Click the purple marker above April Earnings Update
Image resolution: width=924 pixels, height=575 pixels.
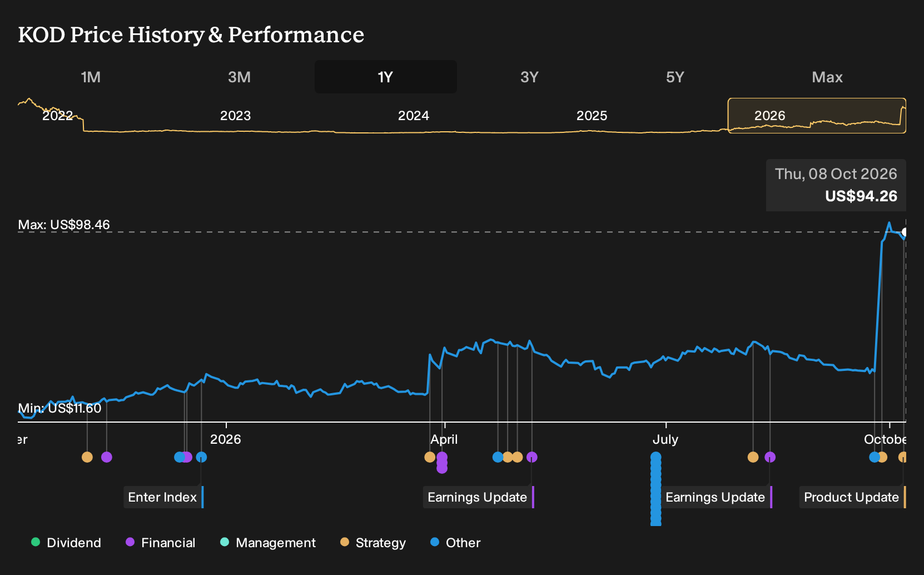(532, 457)
